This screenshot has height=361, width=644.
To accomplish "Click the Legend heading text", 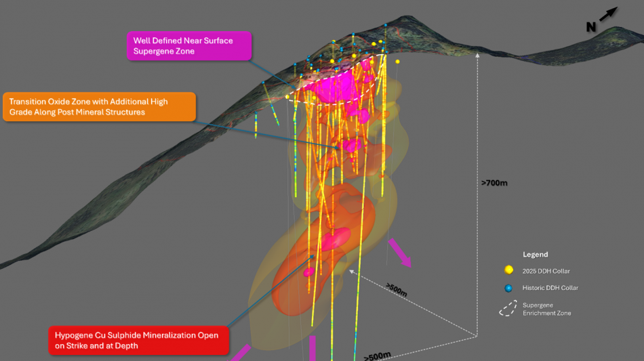I will click(535, 255).
